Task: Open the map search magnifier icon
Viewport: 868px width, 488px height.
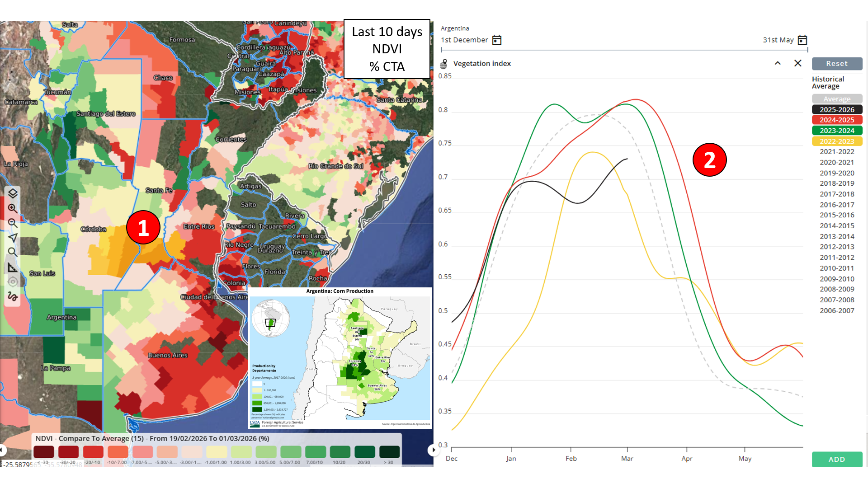Action: [x=13, y=252]
